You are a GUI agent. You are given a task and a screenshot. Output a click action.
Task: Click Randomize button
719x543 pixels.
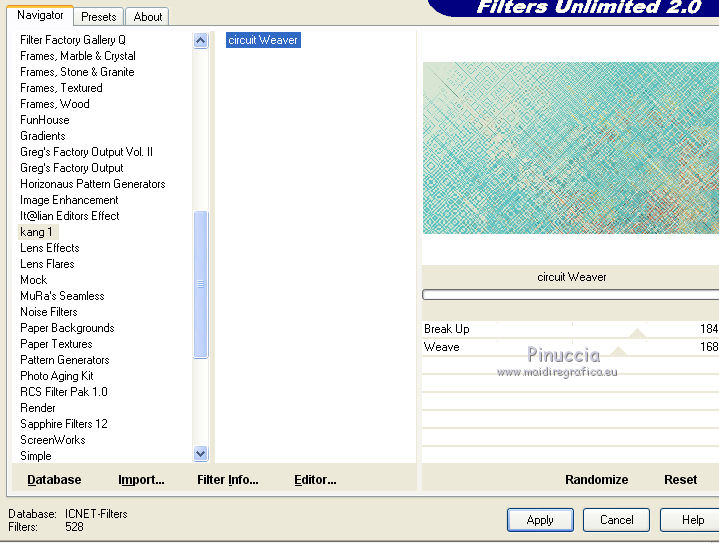(597, 480)
